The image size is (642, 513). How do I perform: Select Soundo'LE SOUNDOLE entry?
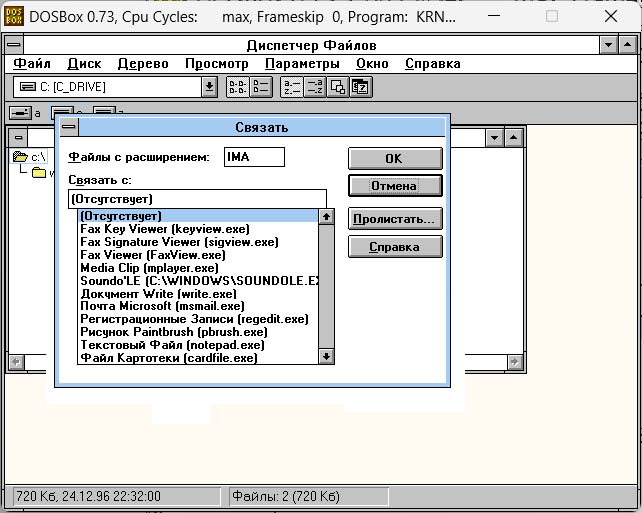click(x=199, y=281)
